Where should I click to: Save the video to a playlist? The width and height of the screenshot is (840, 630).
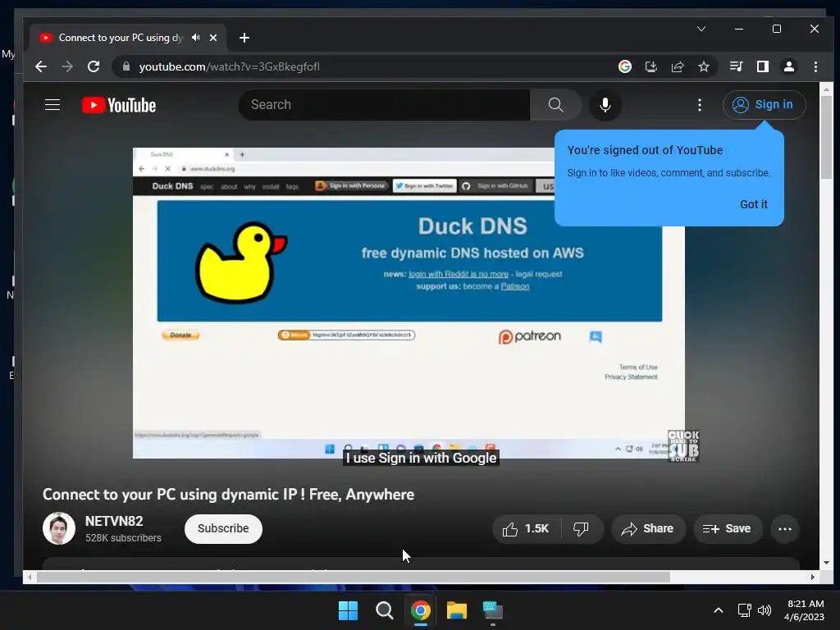point(727,529)
